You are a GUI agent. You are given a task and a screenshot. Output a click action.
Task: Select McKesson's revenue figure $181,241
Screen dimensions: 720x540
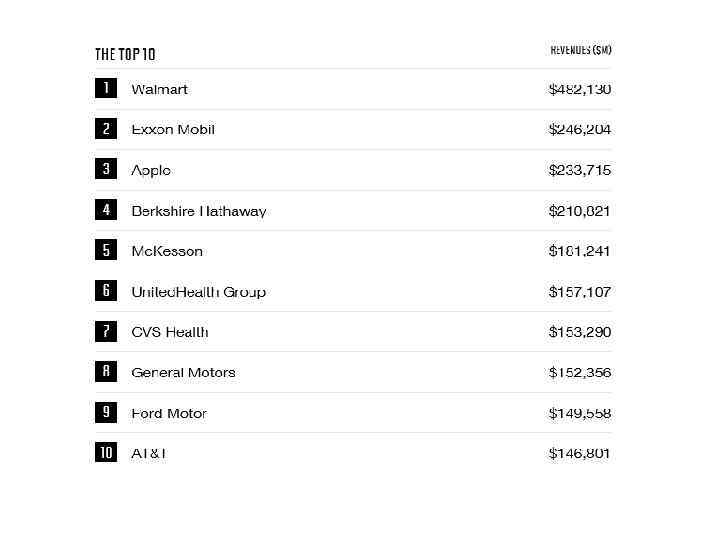pos(579,251)
